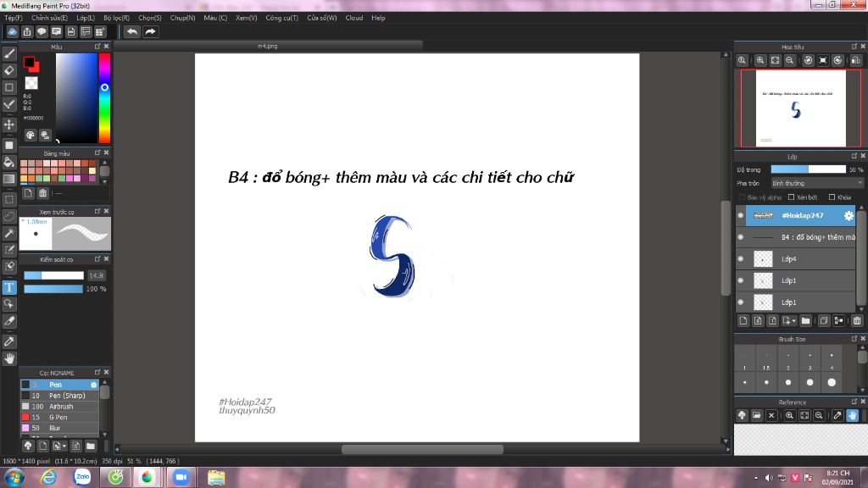This screenshot has width=868, height=488.
Task: Pick a hue on rainbow color bar
Action: [104, 98]
